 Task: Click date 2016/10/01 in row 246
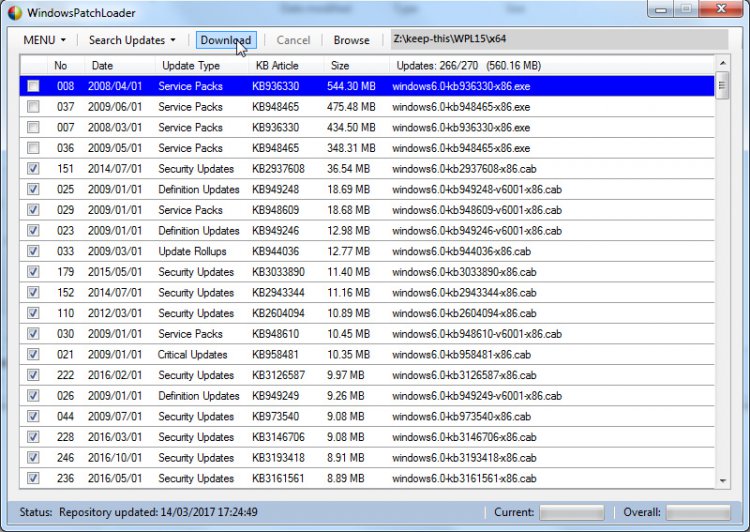pos(115,457)
